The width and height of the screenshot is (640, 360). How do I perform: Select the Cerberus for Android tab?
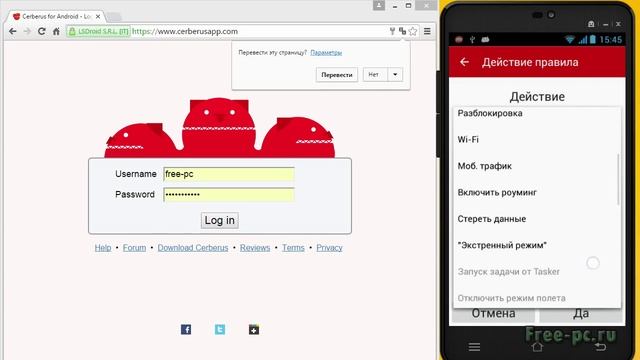56,17
